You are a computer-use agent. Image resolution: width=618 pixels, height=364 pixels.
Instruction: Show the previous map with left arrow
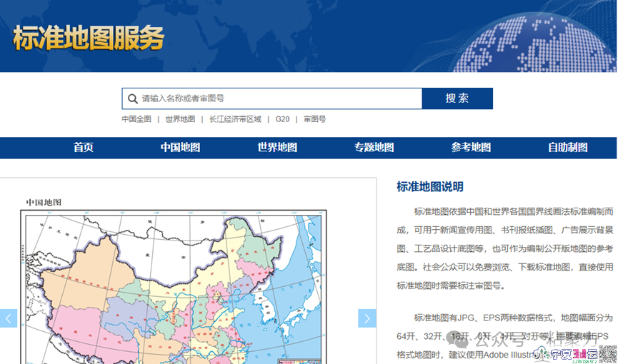[9, 318]
